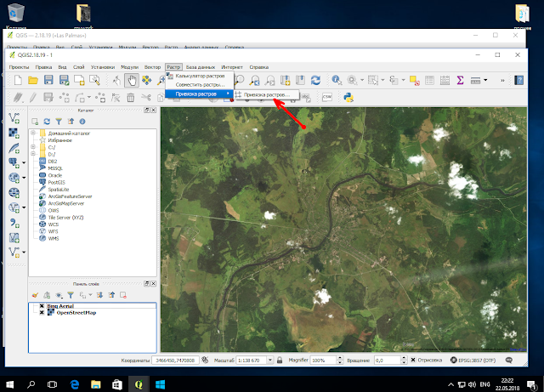Click the Add Vector Layer sidebar icon
Image resolution: width=544 pixels, height=392 pixels.
point(14,118)
